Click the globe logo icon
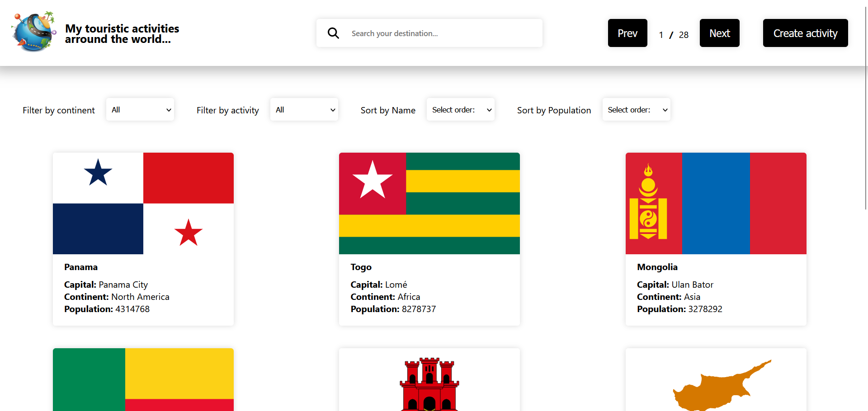The height and width of the screenshot is (411, 868). 34,32
